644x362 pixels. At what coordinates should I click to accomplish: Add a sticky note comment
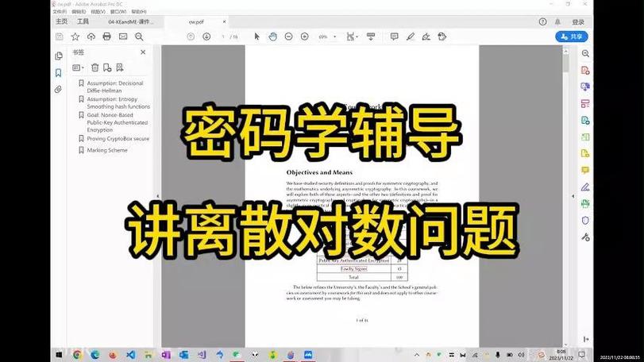[x=395, y=37]
